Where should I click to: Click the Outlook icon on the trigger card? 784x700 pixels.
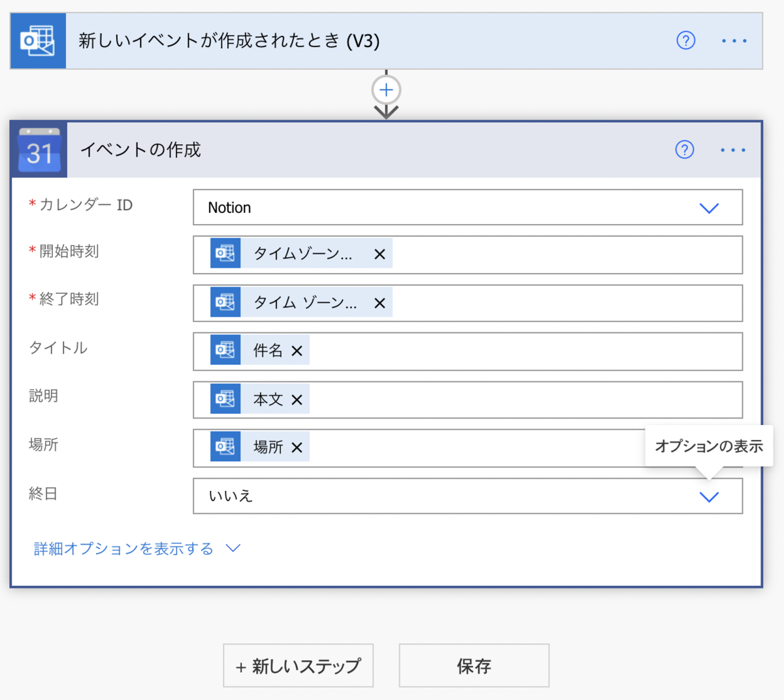(37, 40)
